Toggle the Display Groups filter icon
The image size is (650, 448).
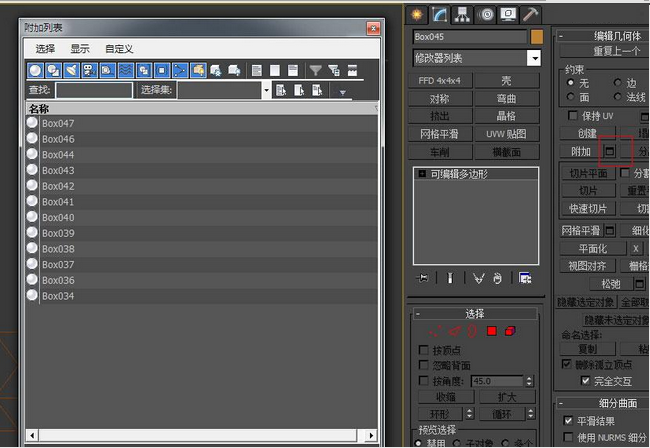coord(144,70)
